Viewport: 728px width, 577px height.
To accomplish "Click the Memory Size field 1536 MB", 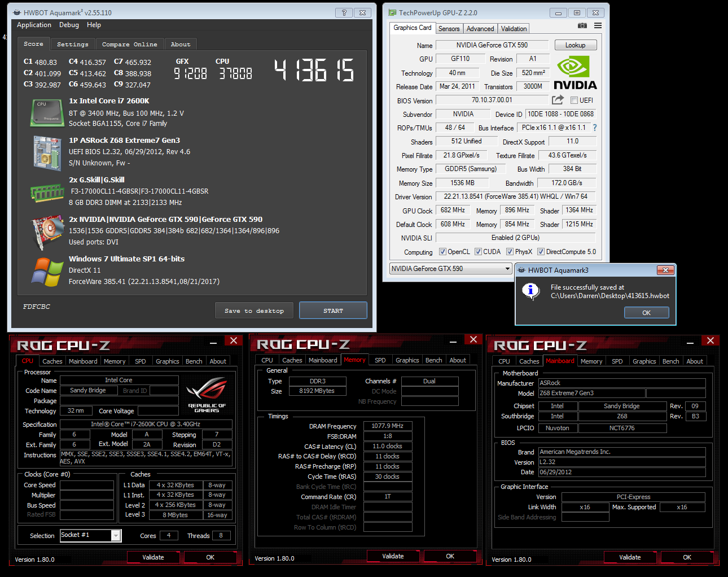I will tap(462, 183).
